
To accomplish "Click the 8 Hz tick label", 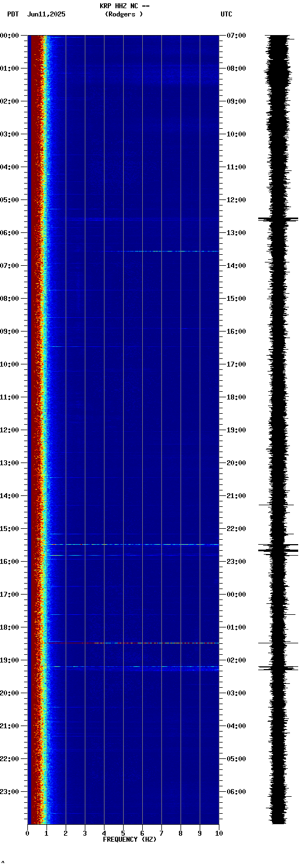I will [x=181, y=833].
